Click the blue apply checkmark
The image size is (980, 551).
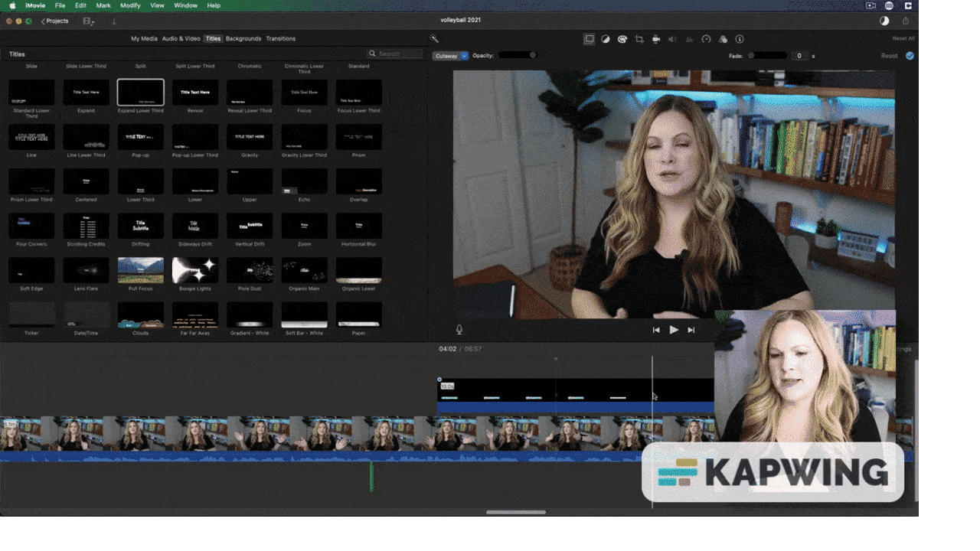point(910,56)
